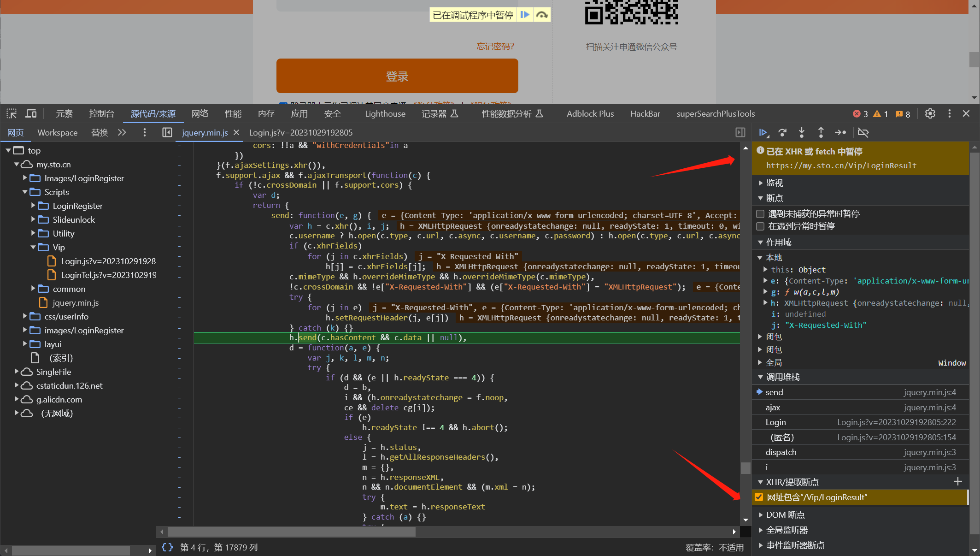Open LoginTel.js file in tree
980x556 pixels.
tap(108, 275)
